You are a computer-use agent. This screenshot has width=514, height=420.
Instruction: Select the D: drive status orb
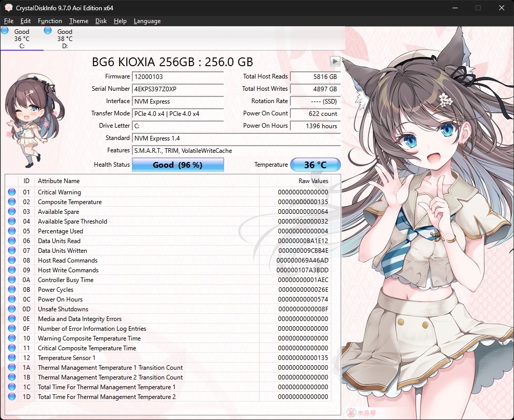[48, 31]
